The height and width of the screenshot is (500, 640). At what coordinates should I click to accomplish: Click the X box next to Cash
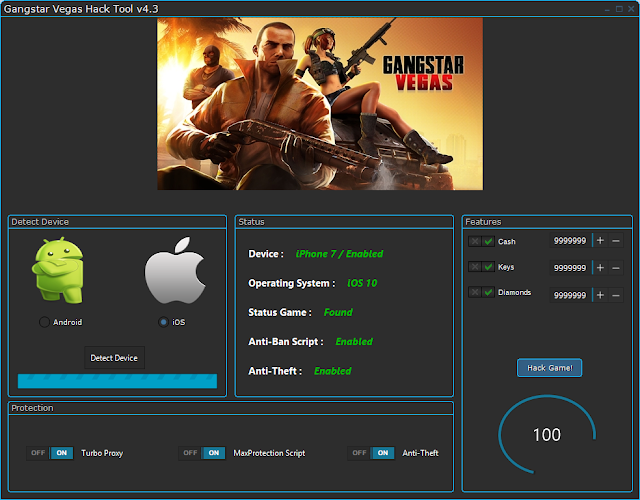click(475, 241)
